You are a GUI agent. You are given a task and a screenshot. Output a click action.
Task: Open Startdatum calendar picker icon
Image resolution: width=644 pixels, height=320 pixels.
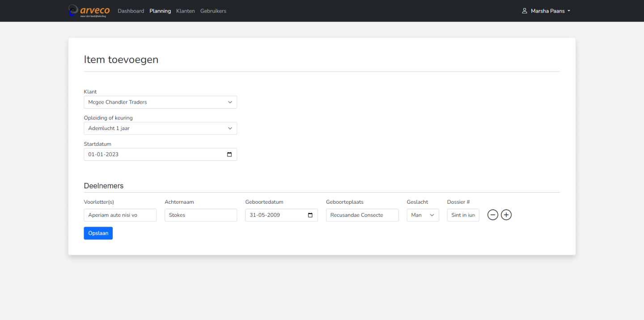click(229, 155)
